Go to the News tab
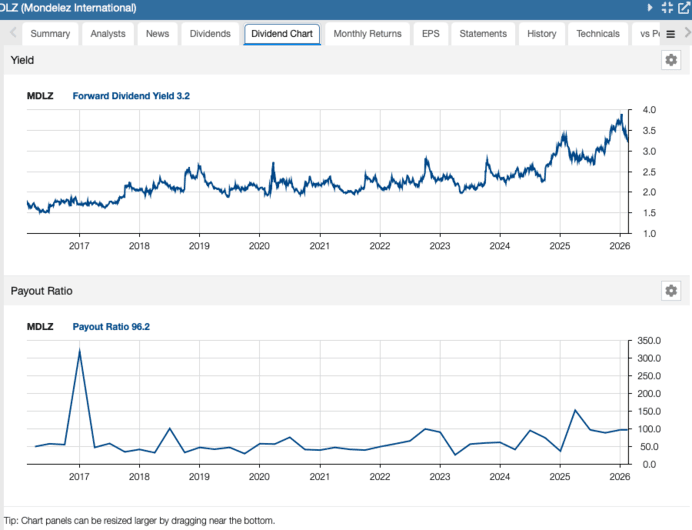This screenshot has height=530, width=692. point(157,34)
